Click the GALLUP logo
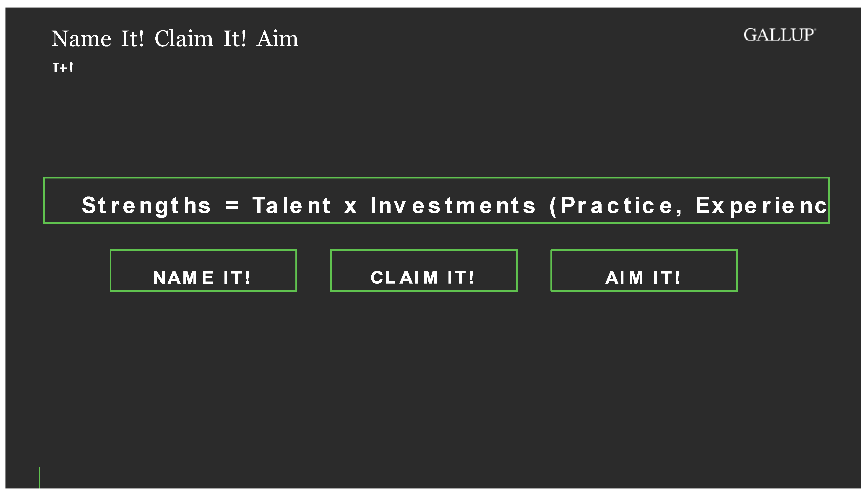868x496 pixels. [x=779, y=35]
